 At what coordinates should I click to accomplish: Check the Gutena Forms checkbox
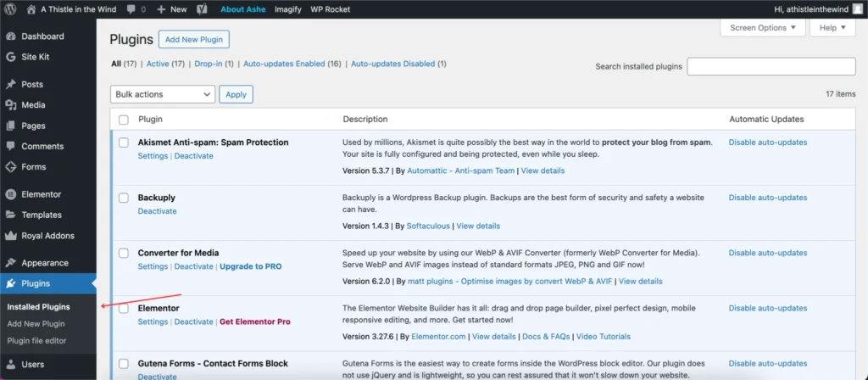[124, 364]
